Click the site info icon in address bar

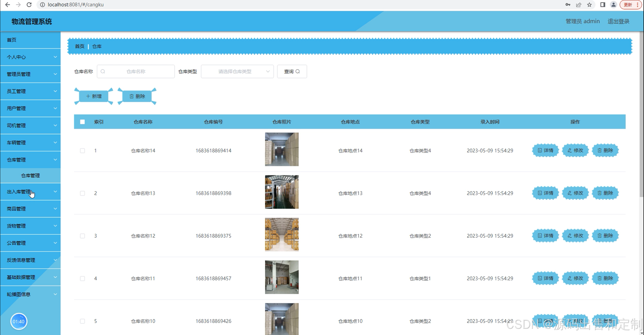click(43, 5)
